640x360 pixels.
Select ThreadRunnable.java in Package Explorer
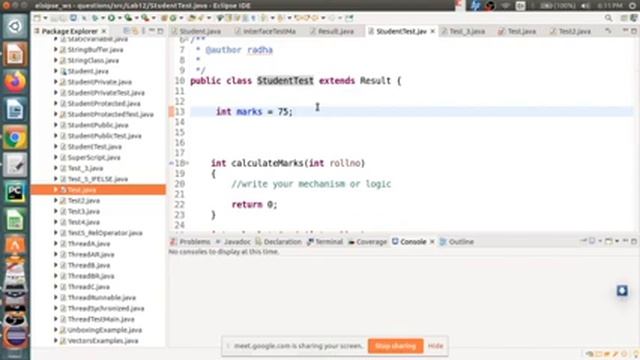(x=102, y=298)
